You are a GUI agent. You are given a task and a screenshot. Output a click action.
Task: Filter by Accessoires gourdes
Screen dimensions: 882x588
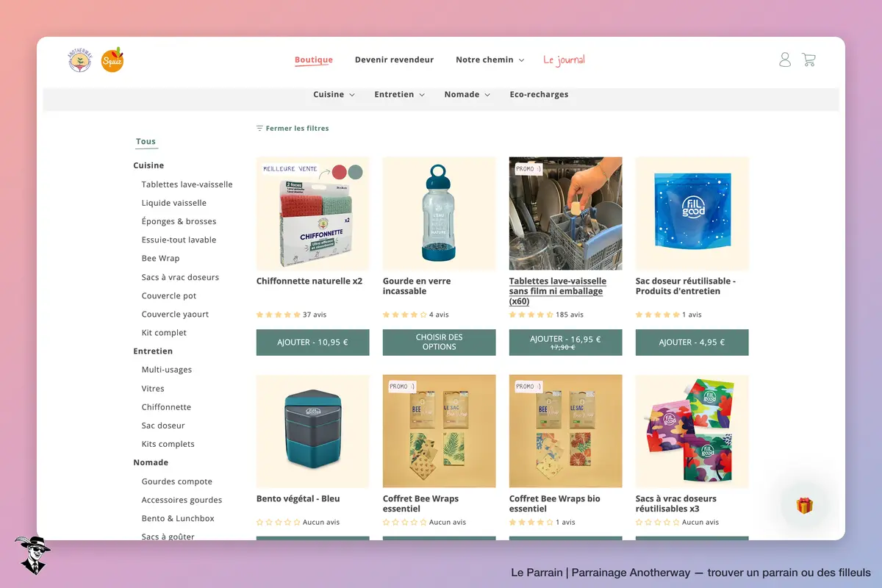pyautogui.click(x=182, y=500)
